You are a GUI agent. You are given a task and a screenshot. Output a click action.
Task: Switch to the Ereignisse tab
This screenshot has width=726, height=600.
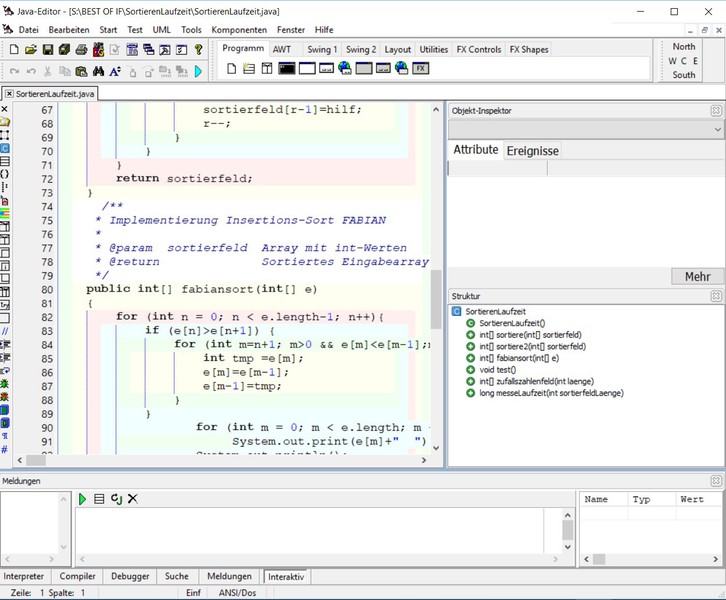point(532,151)
